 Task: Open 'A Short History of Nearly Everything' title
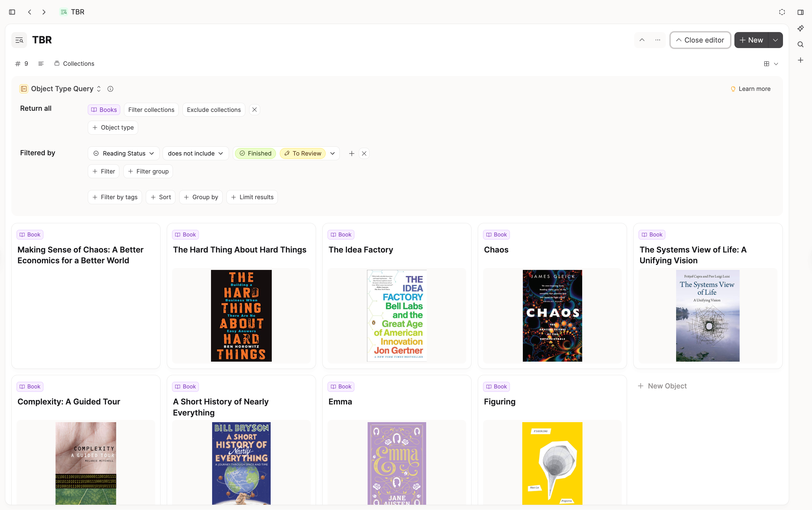click(220, 407)
